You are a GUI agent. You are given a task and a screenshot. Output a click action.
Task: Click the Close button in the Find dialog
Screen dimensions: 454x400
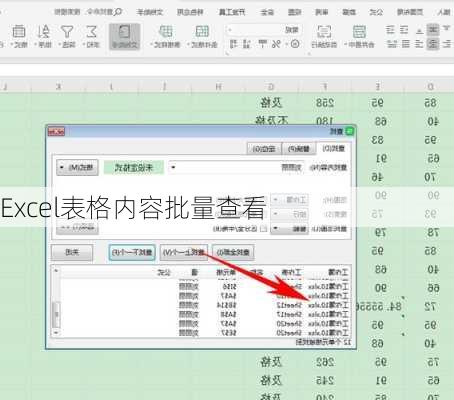pos(72,252)
